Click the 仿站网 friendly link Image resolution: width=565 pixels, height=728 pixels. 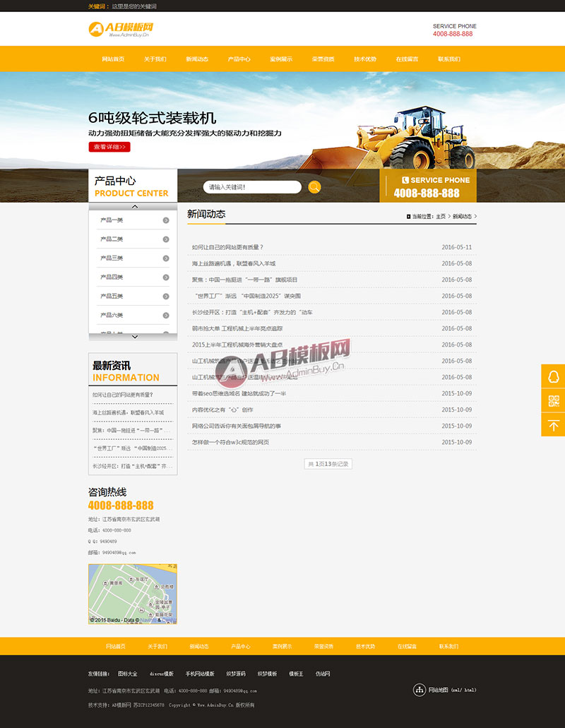323,674
